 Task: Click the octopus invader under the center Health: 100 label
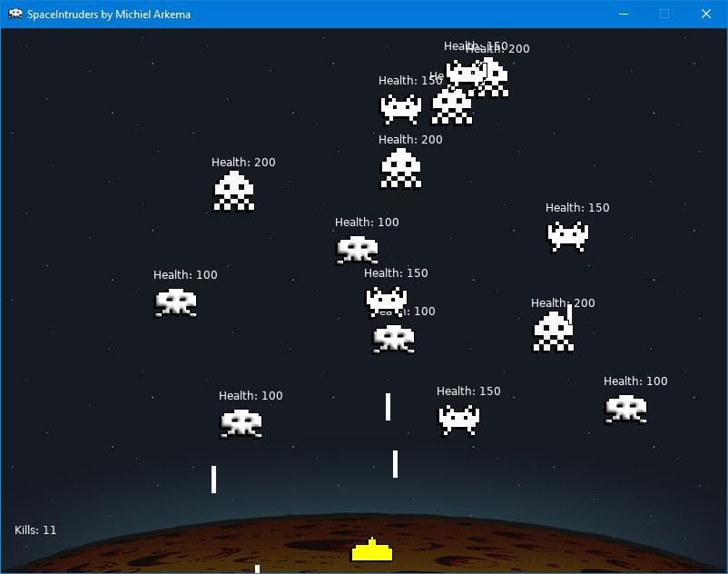[357, 250]
